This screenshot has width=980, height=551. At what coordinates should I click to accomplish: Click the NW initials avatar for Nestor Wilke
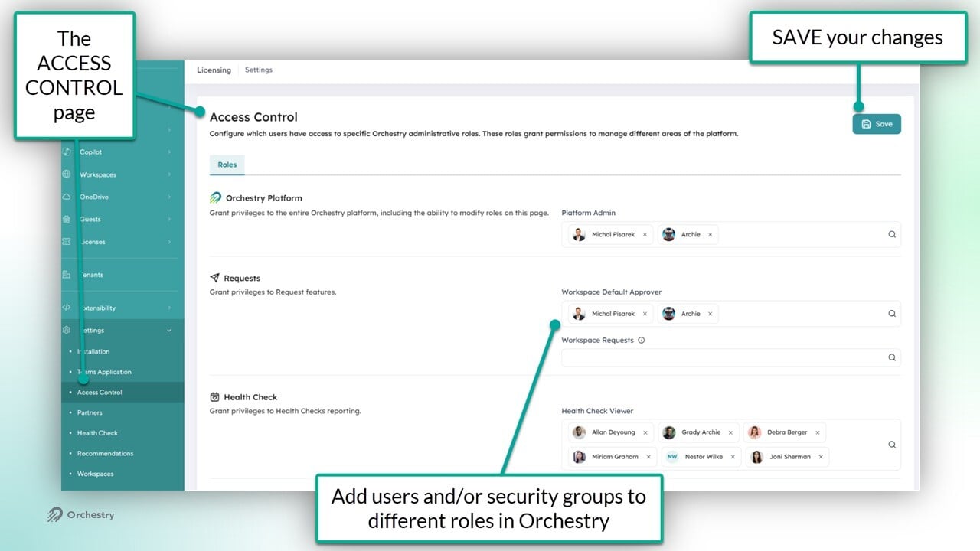[x=672, y=457]
